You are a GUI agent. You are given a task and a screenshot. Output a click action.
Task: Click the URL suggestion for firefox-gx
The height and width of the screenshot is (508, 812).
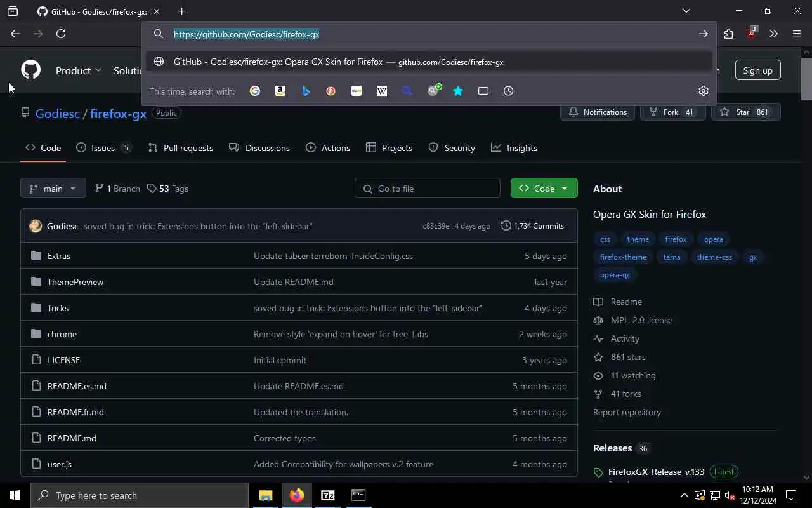click(x=429, y=62)
